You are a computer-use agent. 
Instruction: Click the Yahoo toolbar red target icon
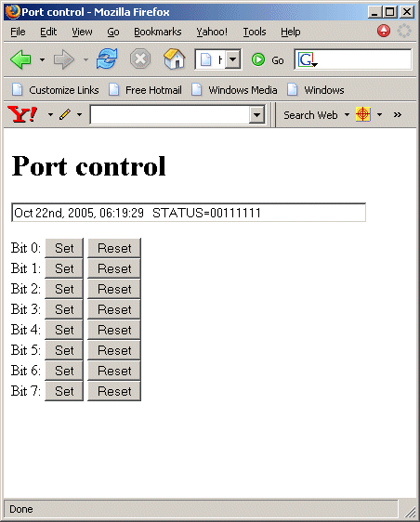pos(363,114)
